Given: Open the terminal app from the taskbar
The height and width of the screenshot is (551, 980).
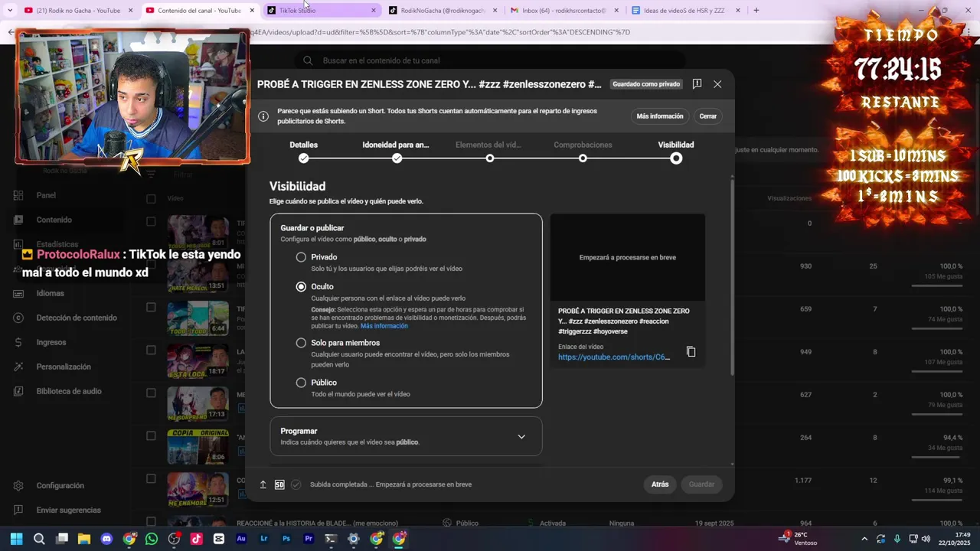Looking at the screenshot, I should (x=331, y=539).
